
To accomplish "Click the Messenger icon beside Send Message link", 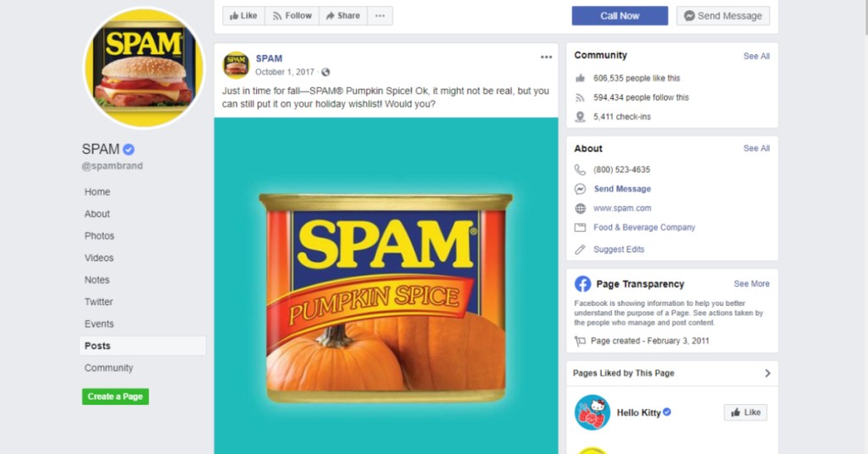I will coord(580,189).
